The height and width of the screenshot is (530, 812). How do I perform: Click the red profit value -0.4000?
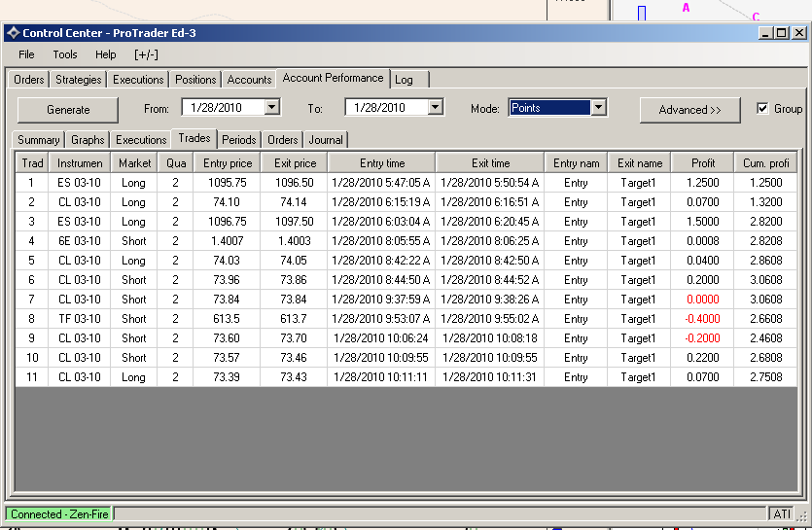(x=702, y=319)
